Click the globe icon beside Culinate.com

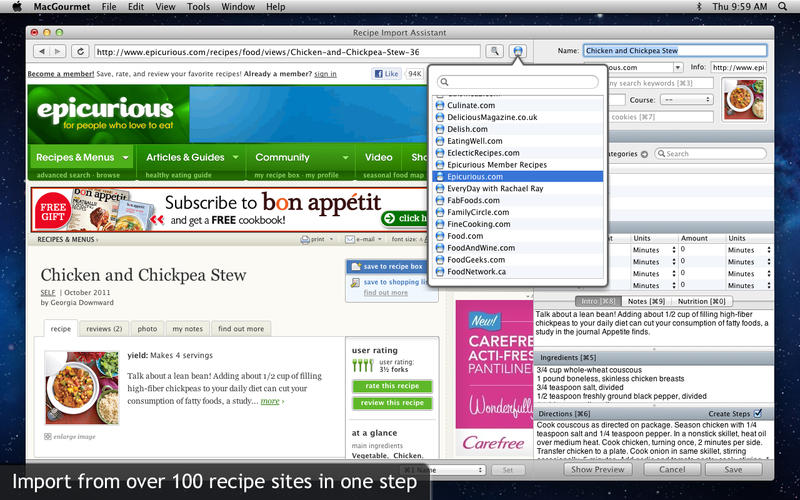440,105
